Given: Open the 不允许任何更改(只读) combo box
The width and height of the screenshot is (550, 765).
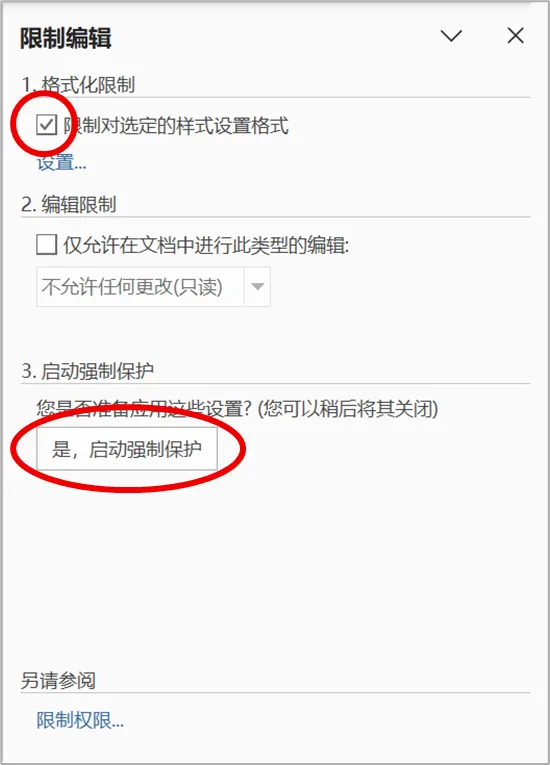Looking at the screenshot, I should (x=153, y=287).
